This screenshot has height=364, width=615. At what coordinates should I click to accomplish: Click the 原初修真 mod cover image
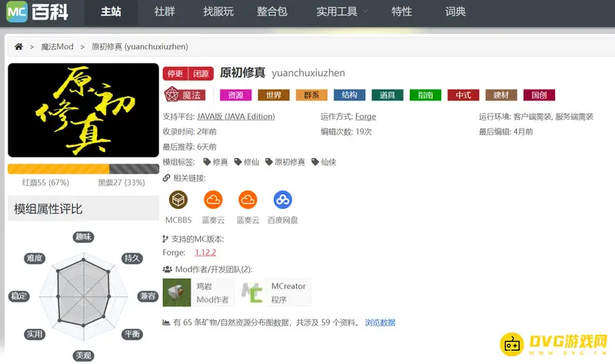click(83, 111)
